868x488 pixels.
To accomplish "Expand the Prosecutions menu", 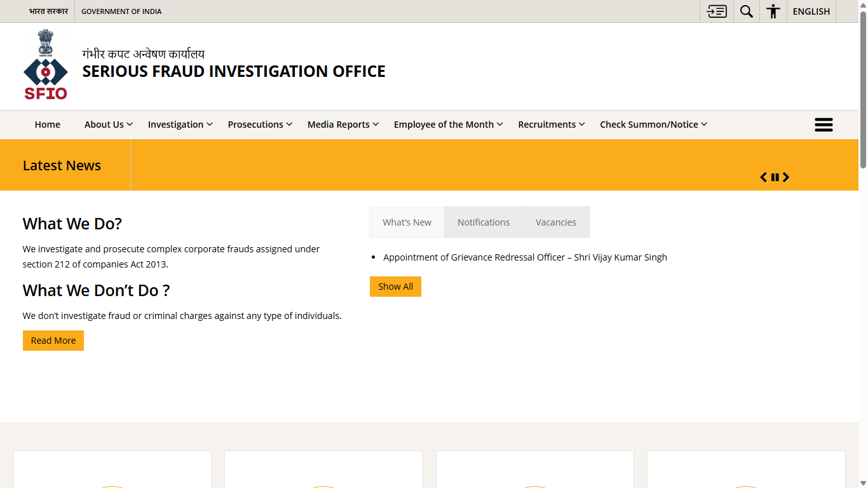I will [x=260, y=125].
